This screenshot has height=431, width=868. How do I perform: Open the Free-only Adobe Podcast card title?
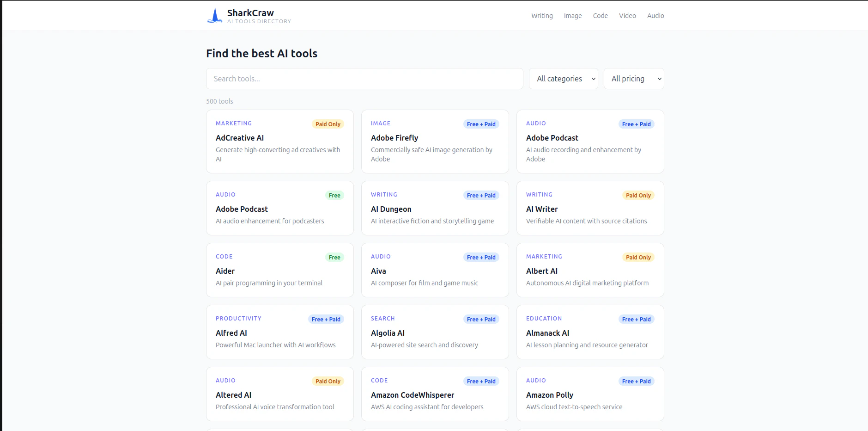(x=242, y=209)
